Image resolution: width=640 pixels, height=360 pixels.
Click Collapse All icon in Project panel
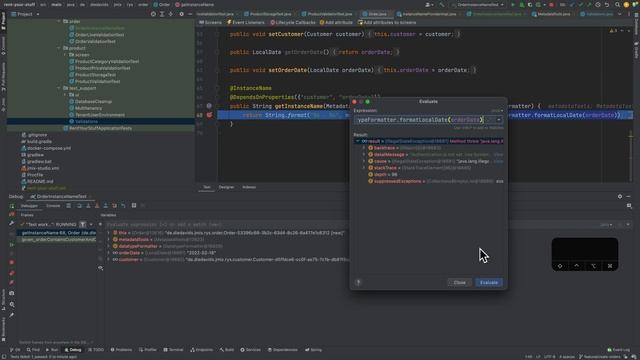pos(171,14)
